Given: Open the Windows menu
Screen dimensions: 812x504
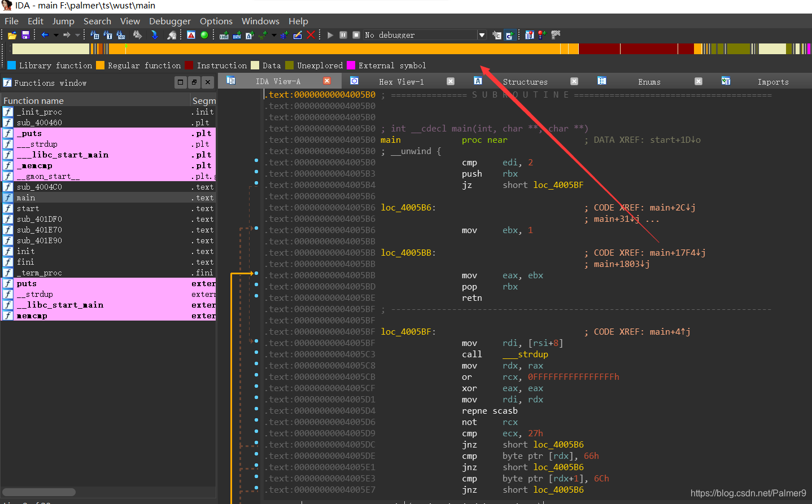Looking at the screenshot, I should pyautogui.click(x=260, y=21).
